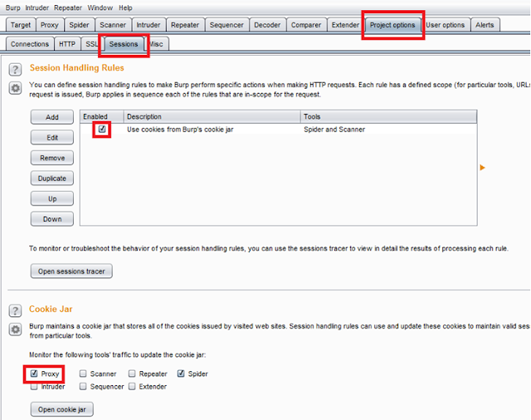Image resolution: width=531 pixels, height=420 pixels.
Task: Open help for Cookie Jar section
Action: pos(15,310)
